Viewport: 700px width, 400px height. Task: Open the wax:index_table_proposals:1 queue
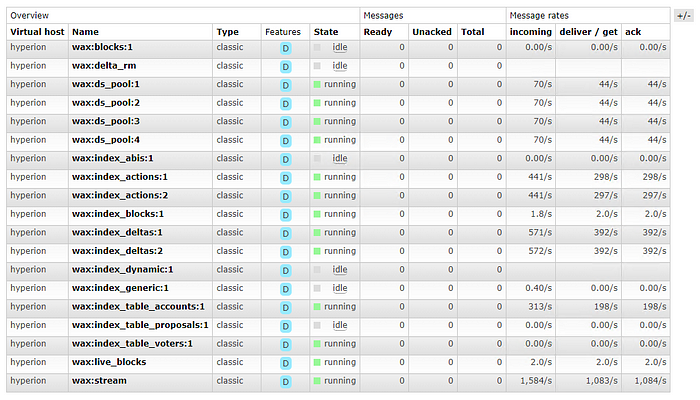pyautogui.click(x=140, y=325)
